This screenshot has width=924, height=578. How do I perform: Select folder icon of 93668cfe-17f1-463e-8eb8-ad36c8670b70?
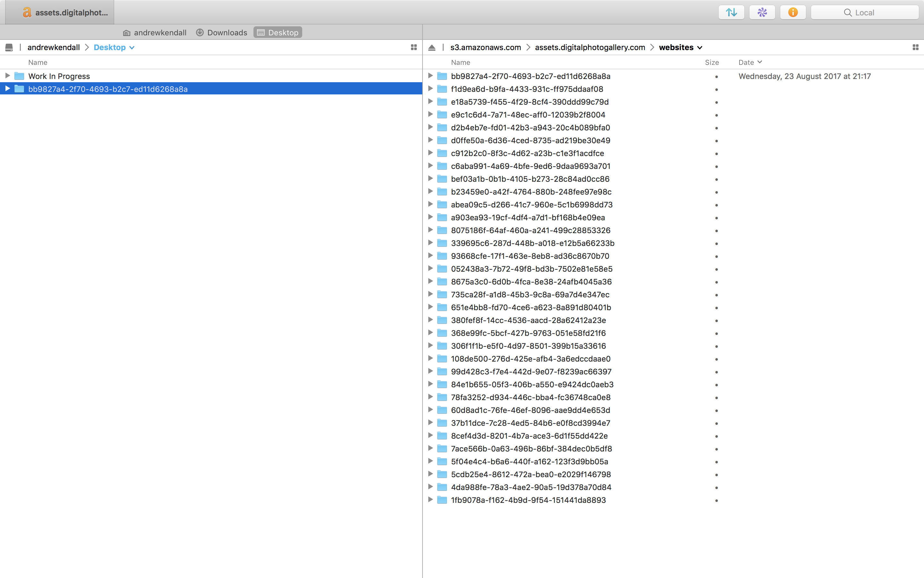point(442,256)
